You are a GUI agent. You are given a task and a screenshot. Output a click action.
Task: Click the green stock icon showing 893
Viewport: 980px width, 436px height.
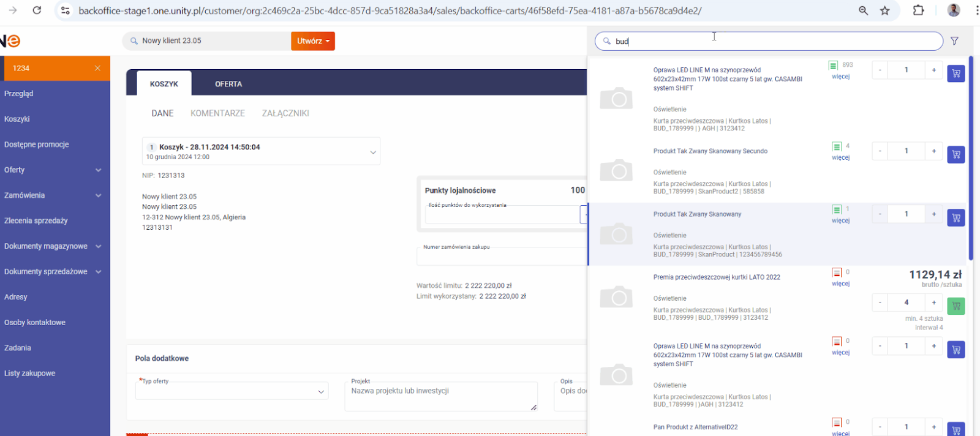click(x=833, y=66)
